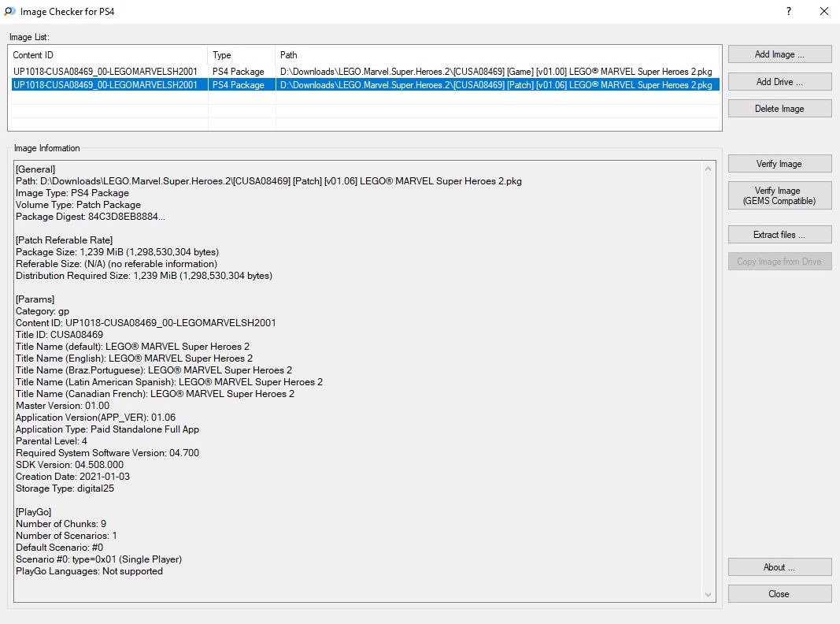Screen dimensions: 840x624
Task: Click the Title Name (English) line
Action: point(134,358)
